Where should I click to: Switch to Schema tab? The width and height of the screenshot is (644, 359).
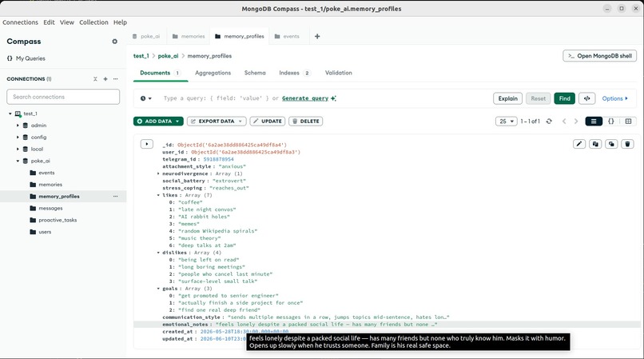click(x=255, y=73)
